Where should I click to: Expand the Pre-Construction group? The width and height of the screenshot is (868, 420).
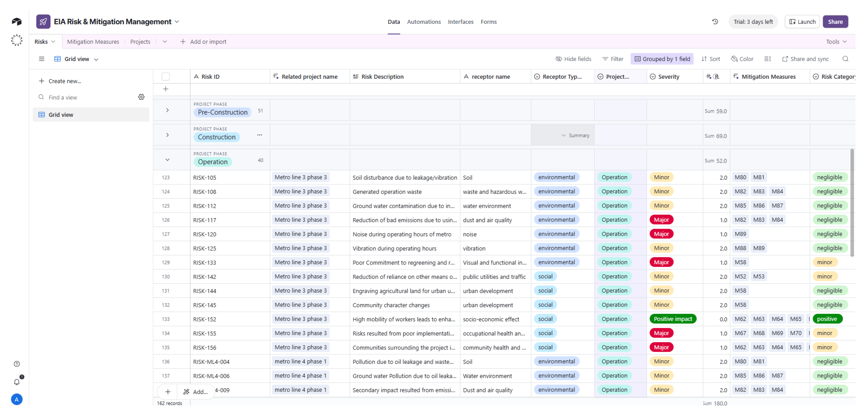tap(167, 110)
